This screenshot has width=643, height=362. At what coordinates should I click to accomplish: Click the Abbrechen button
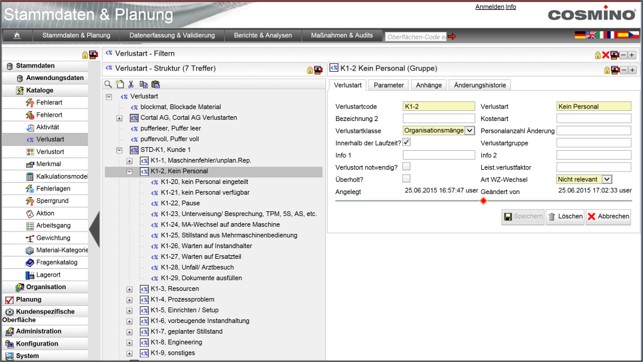pos(608,216)
